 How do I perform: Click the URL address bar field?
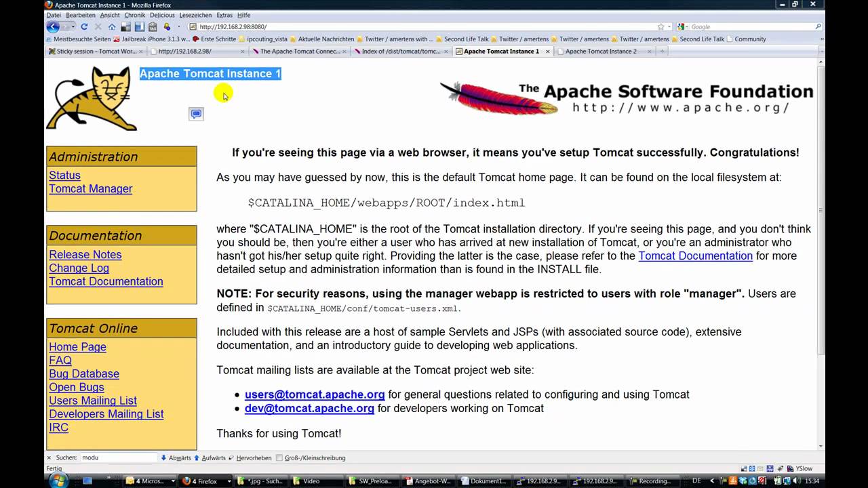point(427,26)
